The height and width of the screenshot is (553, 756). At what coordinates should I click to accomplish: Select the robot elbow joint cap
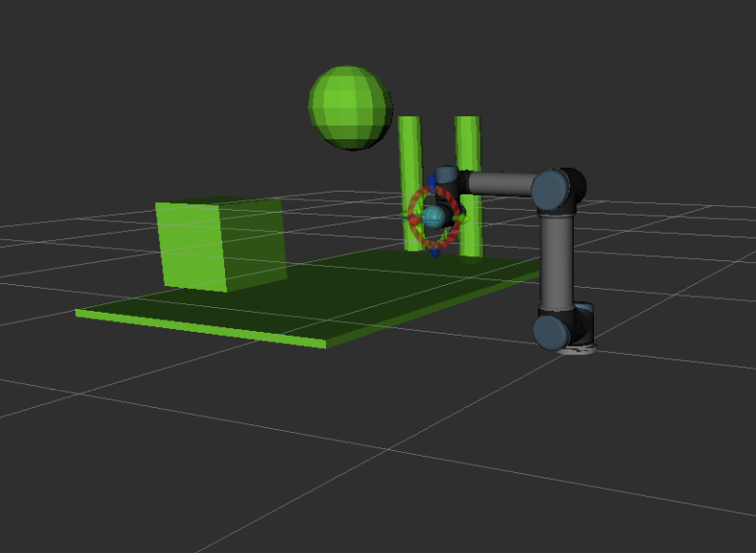pyautogui.click(x=551, y=190)
